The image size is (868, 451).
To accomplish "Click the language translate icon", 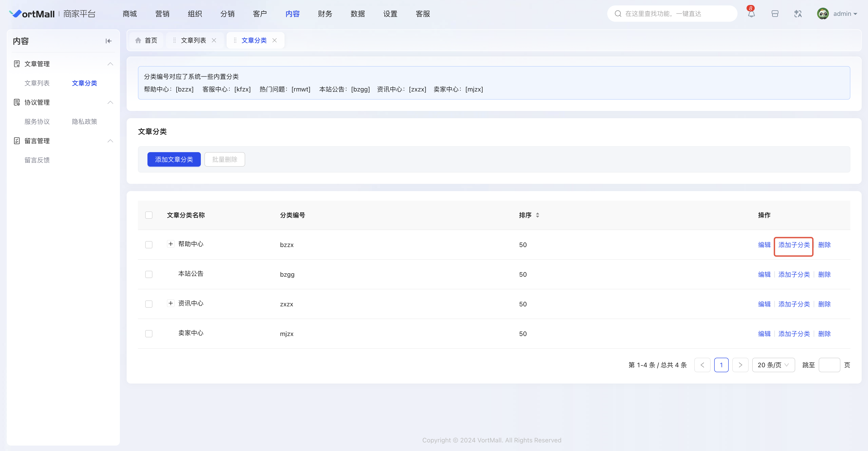I will point(798,14).
